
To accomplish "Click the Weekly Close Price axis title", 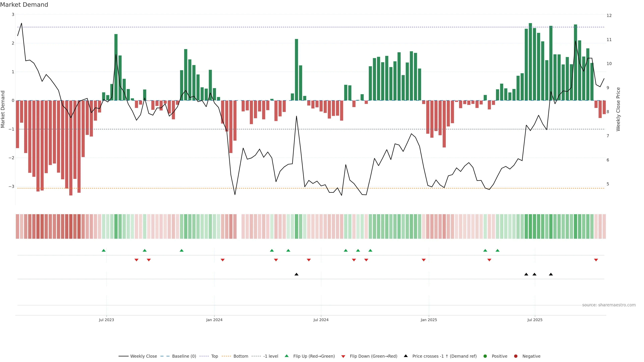I will (618, 109).
